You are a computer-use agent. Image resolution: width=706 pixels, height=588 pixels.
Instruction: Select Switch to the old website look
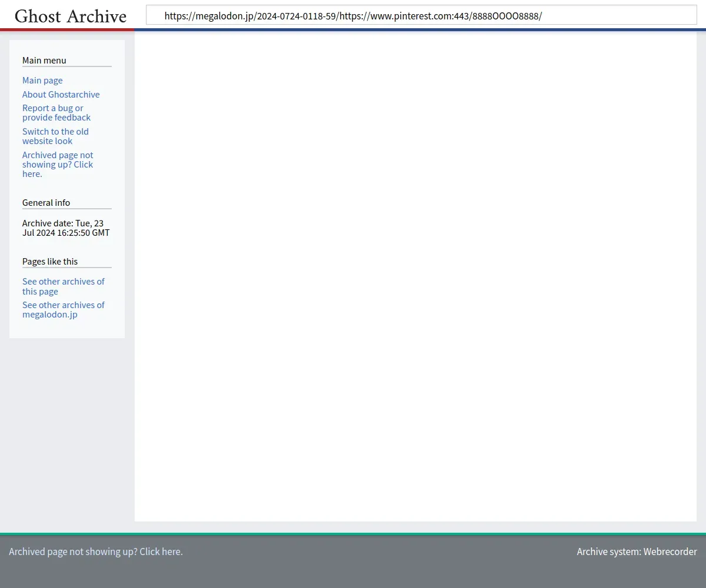[55, 136]
